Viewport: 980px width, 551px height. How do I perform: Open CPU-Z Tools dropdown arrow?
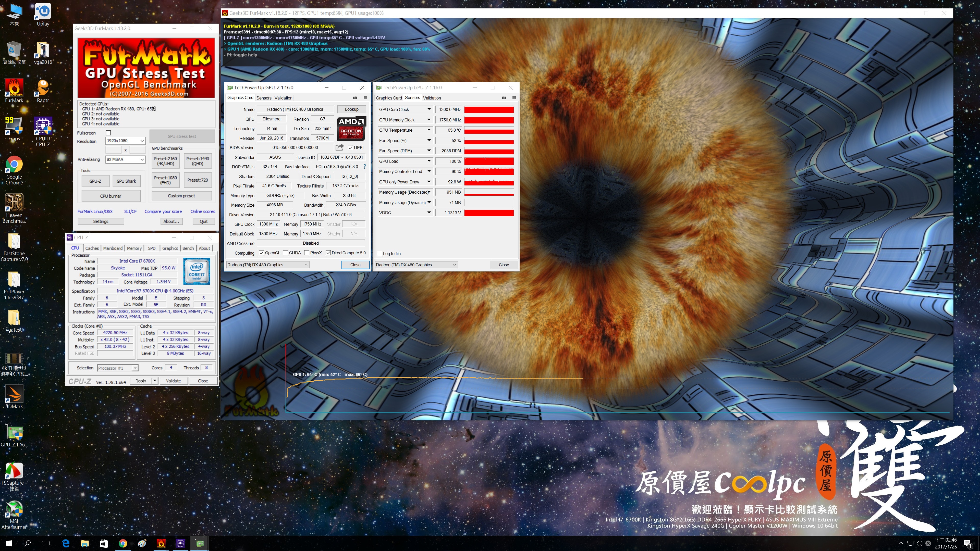pos(154,381)
